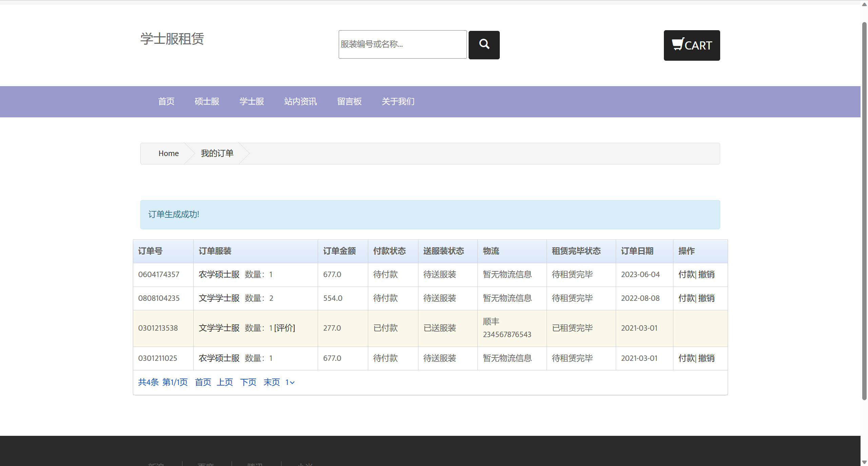This screenshot has height=466, width=868.
Task: Expand the page number dropdown
Action: 290,383
